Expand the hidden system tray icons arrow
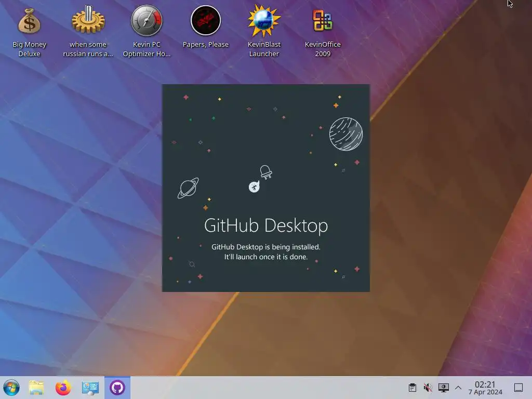The image size is (532, 399). [458, 388]
